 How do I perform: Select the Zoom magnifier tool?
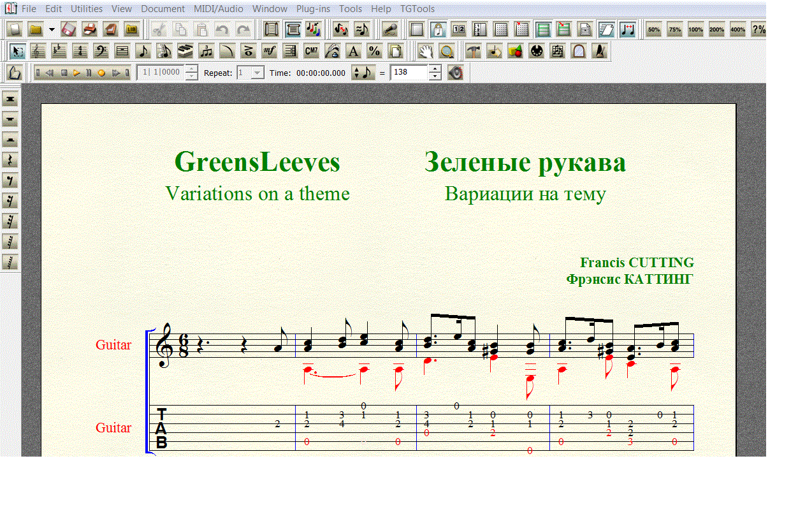pyautogui.click(x=447, y=51)
